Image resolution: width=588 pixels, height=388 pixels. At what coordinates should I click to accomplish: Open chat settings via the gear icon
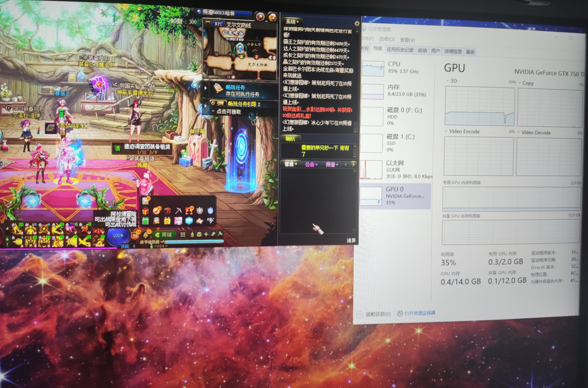357,23
